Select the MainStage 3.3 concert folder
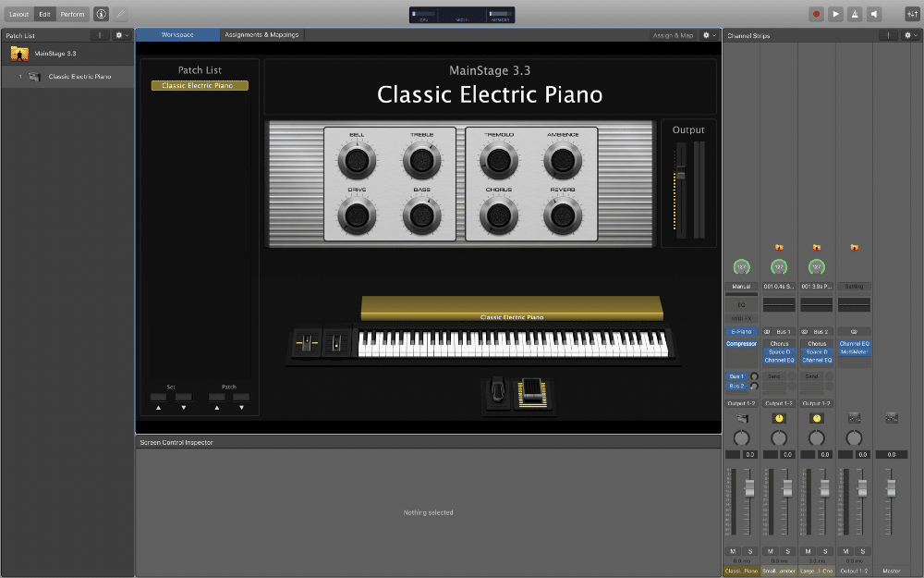This screenshot has width=924, height=578. point(67,54)
